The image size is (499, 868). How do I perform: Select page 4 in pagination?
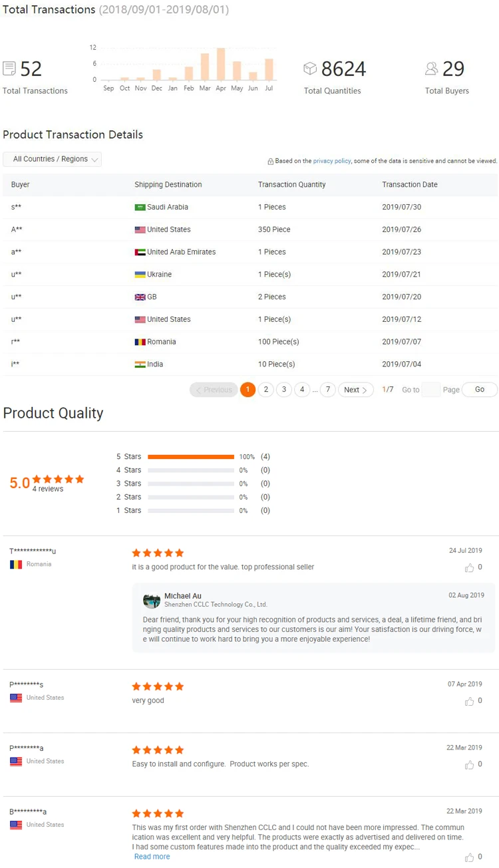302,390
